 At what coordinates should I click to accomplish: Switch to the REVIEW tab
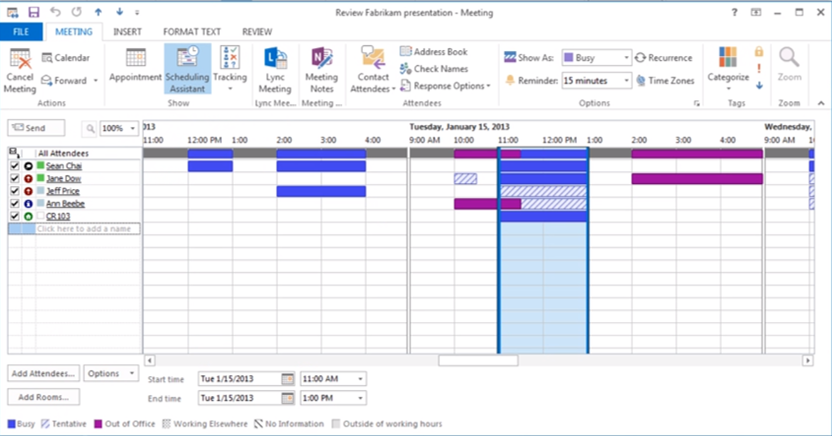point(257,32)
